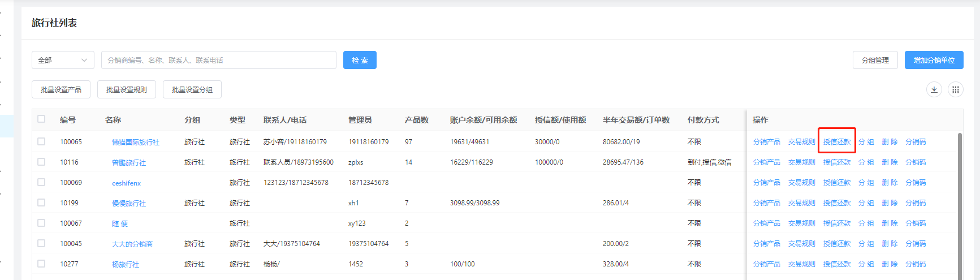Check the row 10116 checkbox
This screenshot has height=280, width=980.
pyautogui.click(x=41, y=162)
